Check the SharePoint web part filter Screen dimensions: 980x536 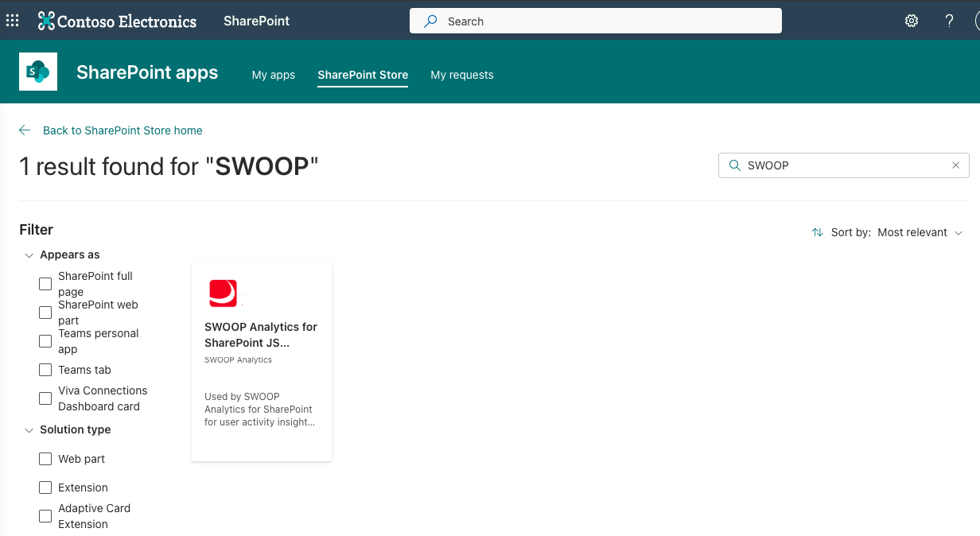click(x=45, y=313)
